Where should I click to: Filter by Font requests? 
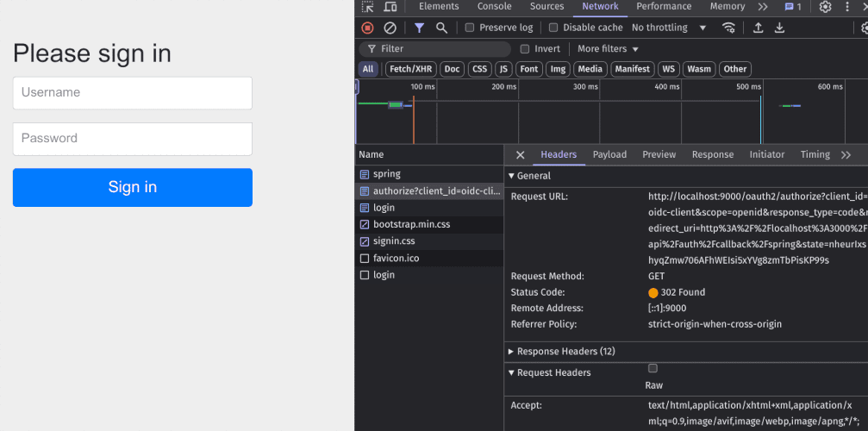[x=528, y=69]
